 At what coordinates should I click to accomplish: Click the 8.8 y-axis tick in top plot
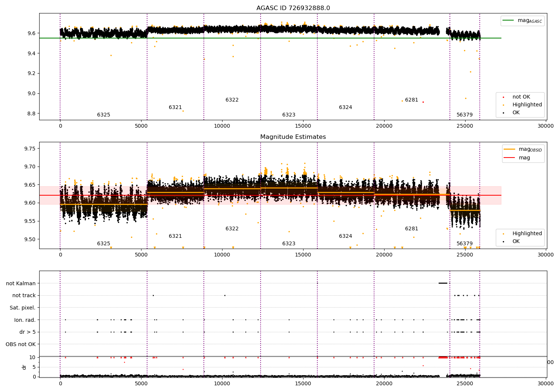point(32,113)
